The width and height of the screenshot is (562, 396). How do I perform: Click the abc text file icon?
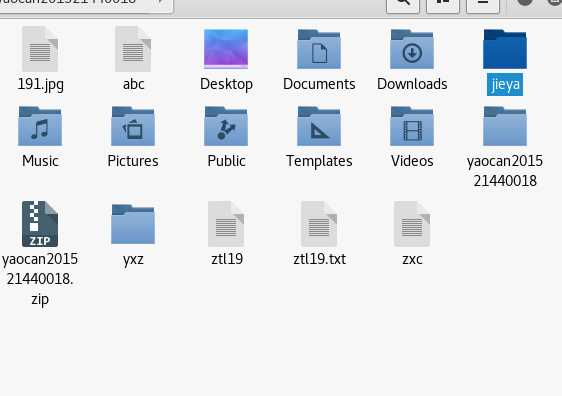(133, 49)
